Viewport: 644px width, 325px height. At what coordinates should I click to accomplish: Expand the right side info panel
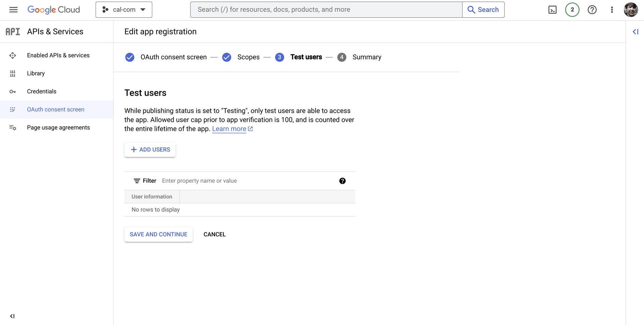[635, 32]
